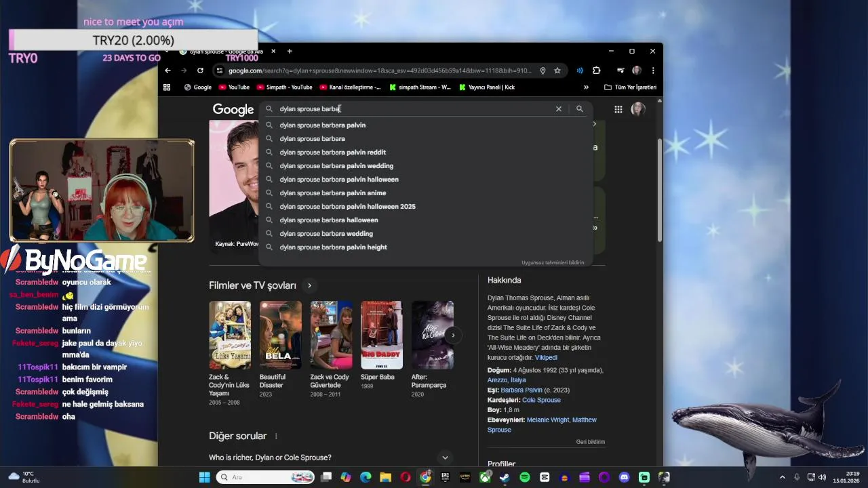Viewport: 868px width, 488px height.
Task: Open Spotify from the taskbar
Action: click(x=524, y=477)
